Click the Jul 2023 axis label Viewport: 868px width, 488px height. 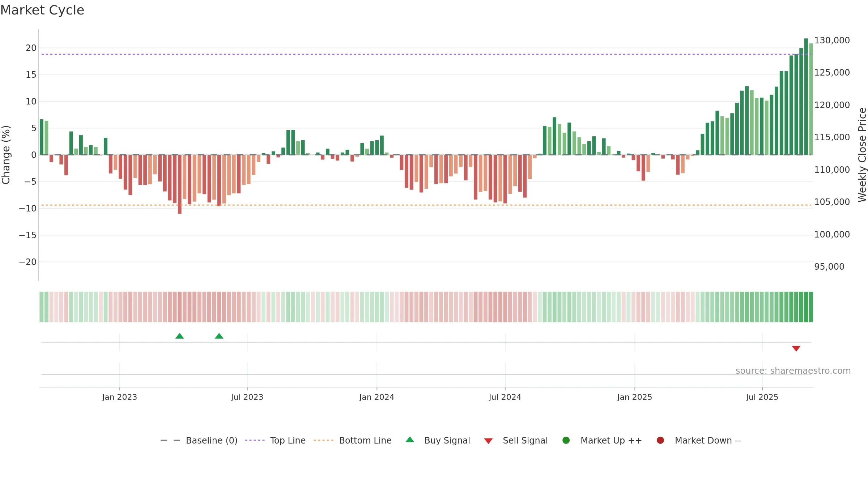(x=247, y=397)
